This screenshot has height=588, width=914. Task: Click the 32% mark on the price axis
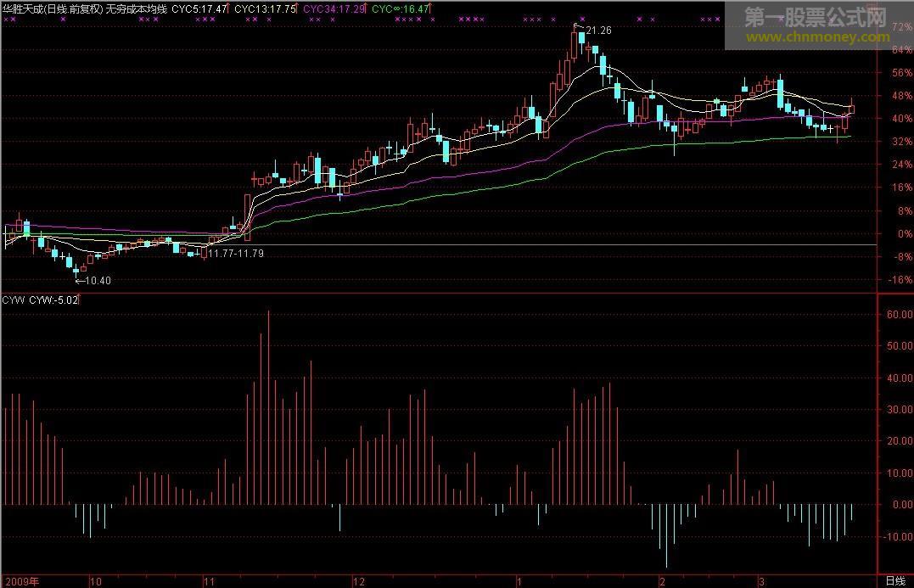[x=901, y=142]
